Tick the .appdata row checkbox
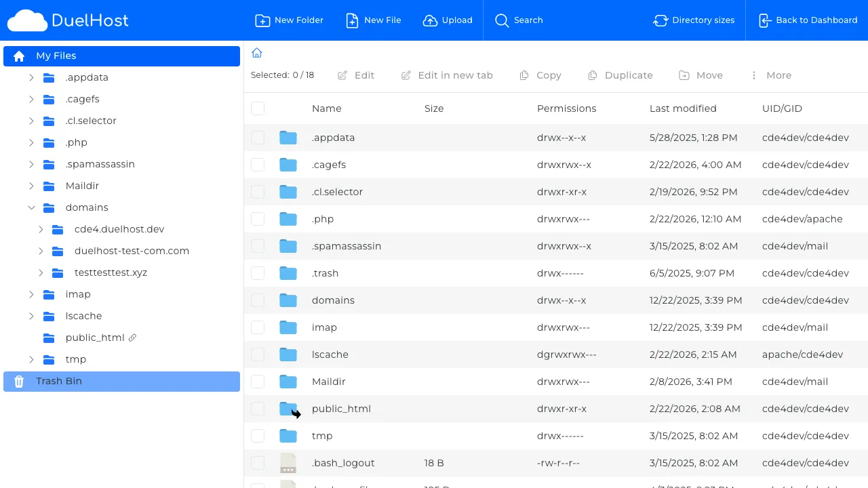Image resolution: width=868 pixels, height=488 pixels. tap(258, 138)
